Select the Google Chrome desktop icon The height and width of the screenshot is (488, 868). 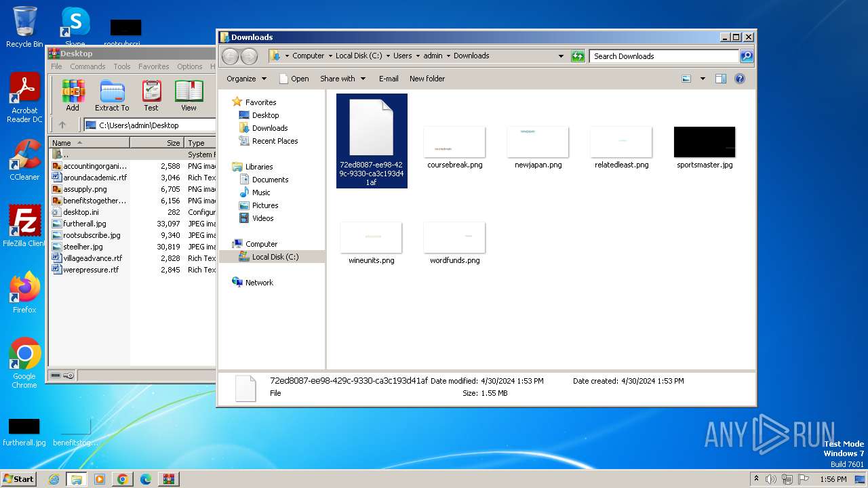(x=24, y=363)
